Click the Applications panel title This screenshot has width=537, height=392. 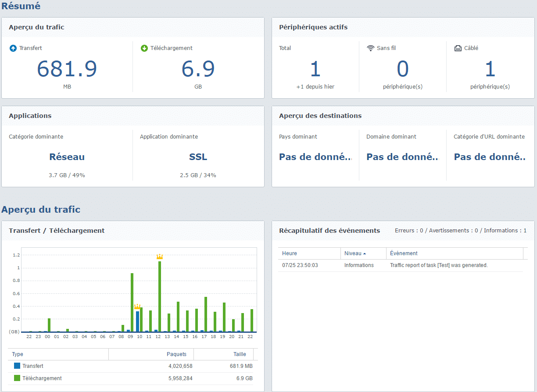tap(30, 116)
